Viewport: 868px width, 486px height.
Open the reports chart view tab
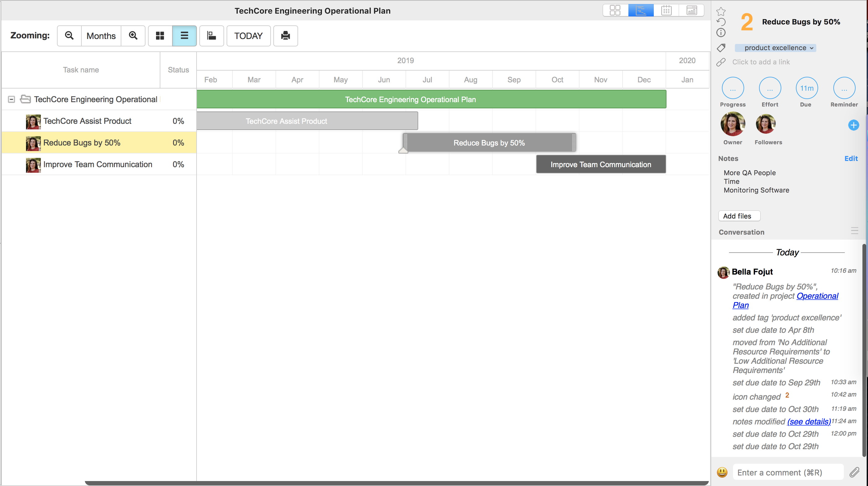[692, 10]
